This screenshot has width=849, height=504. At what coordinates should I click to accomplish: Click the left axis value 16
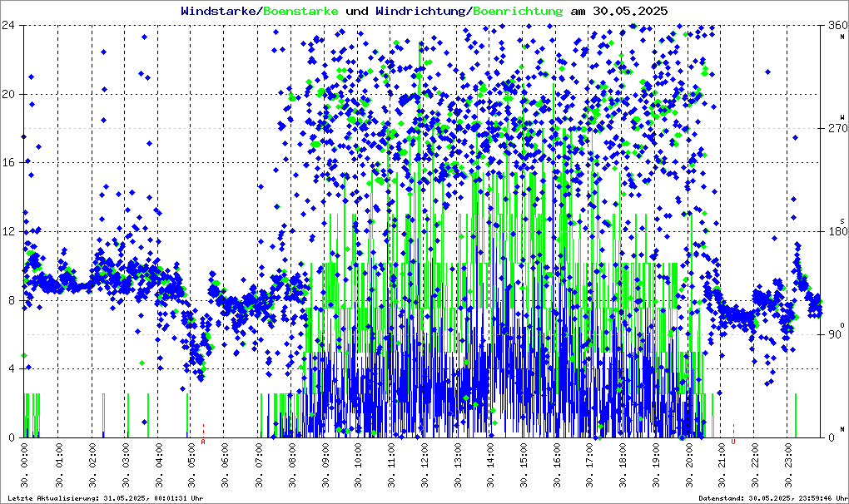click(x=12, y=163)
